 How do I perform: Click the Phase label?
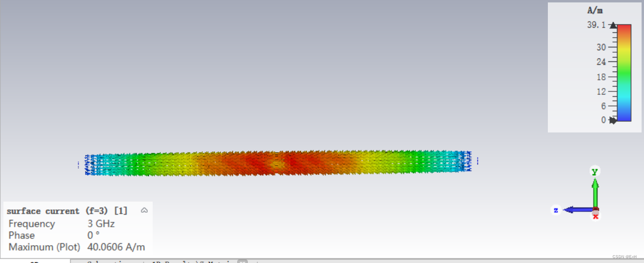click(x=22, y=235)
